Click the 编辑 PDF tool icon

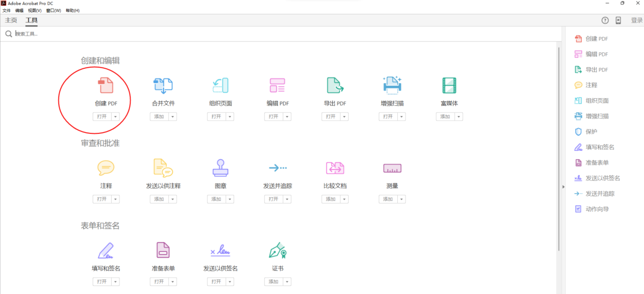pos(277,86)
